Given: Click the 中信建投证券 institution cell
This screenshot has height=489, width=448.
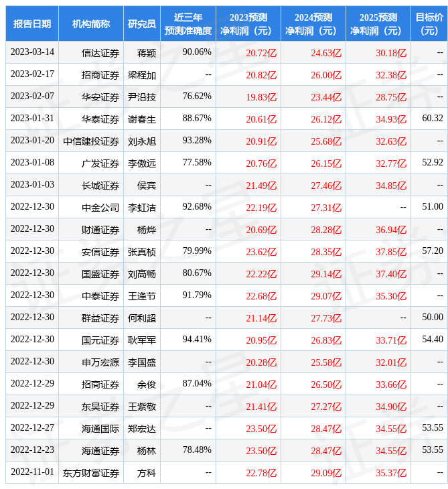Looking at the screenshot, I should point(91,141).
